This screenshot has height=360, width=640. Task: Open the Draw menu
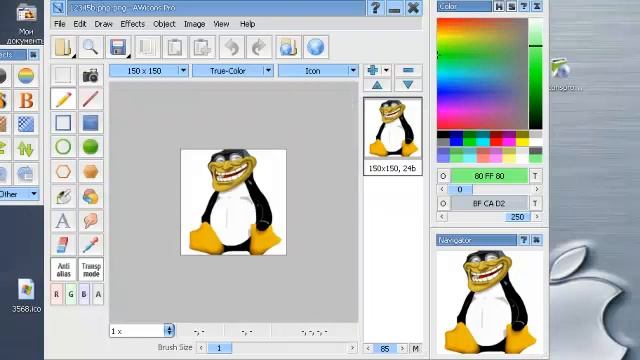104,24
